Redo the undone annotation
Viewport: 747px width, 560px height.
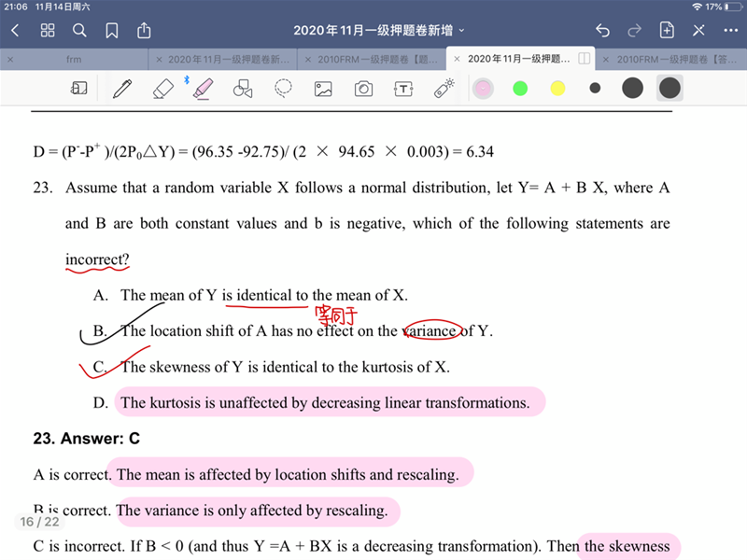coord(635,31)
